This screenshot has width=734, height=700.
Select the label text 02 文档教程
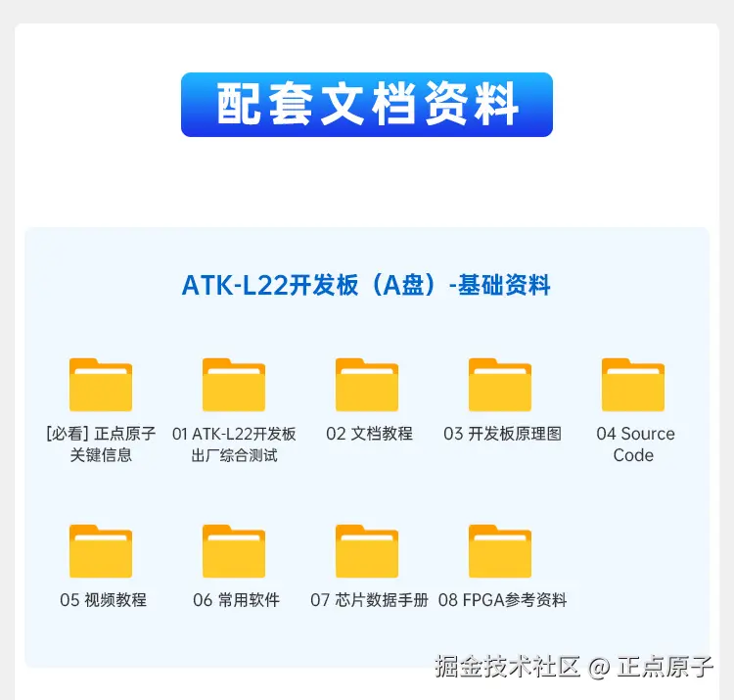point(369,434)
